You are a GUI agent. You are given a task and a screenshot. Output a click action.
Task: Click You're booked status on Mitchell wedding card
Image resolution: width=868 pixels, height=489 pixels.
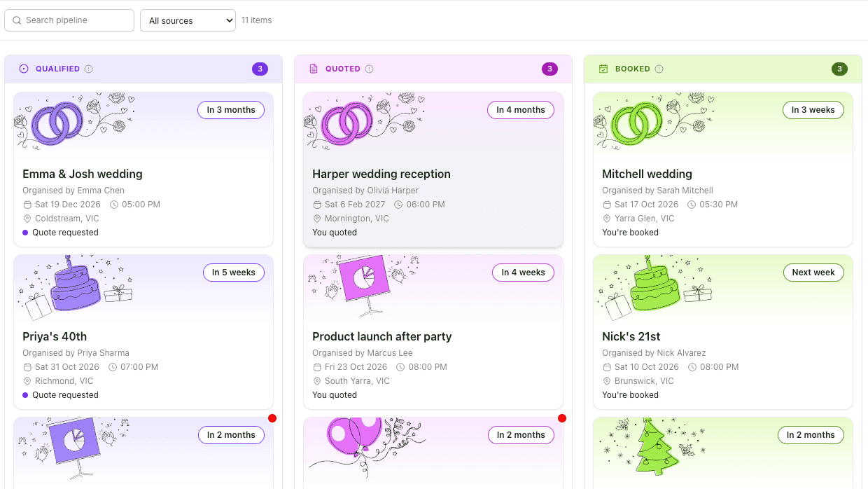630,233
